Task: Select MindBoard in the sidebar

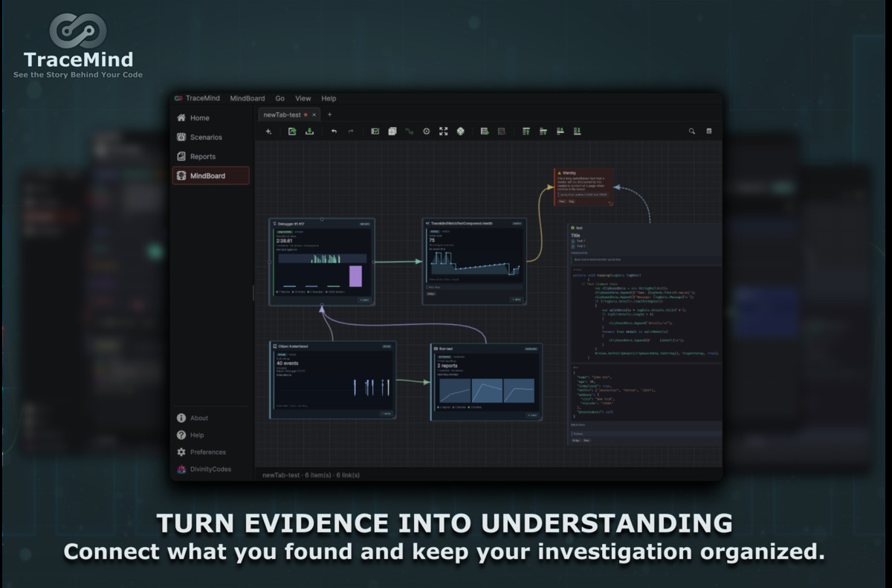Action: [x=210, y=175]
